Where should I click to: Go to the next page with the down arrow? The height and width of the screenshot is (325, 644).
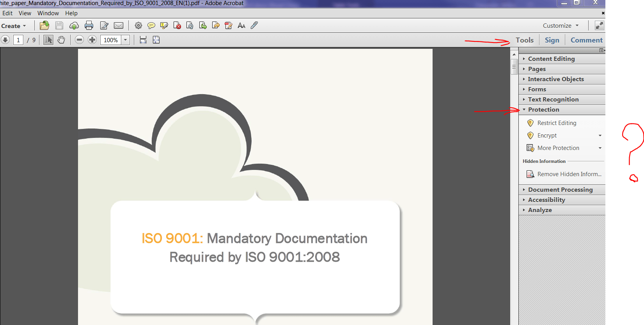[5, 40]
